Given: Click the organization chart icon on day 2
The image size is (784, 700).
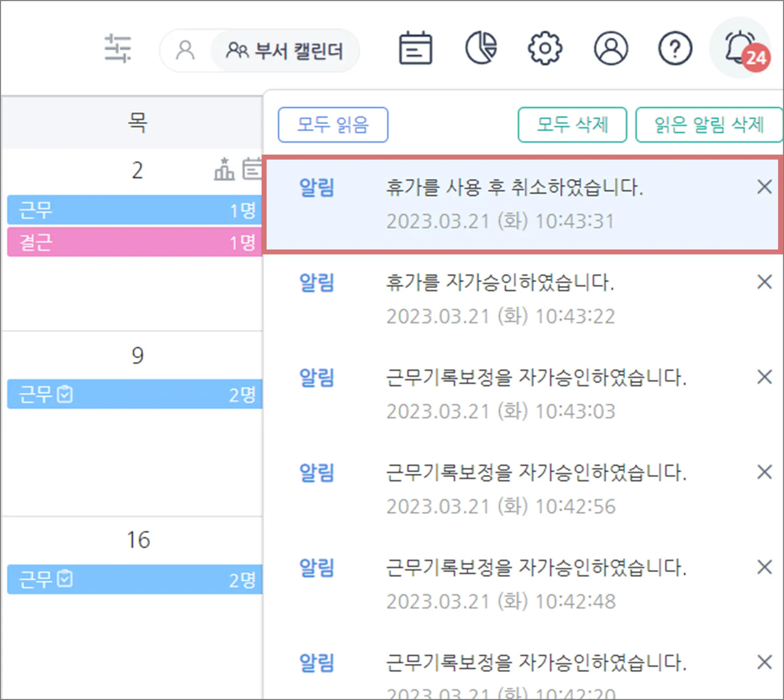Looking at the screenshot, I should (224, 169).
